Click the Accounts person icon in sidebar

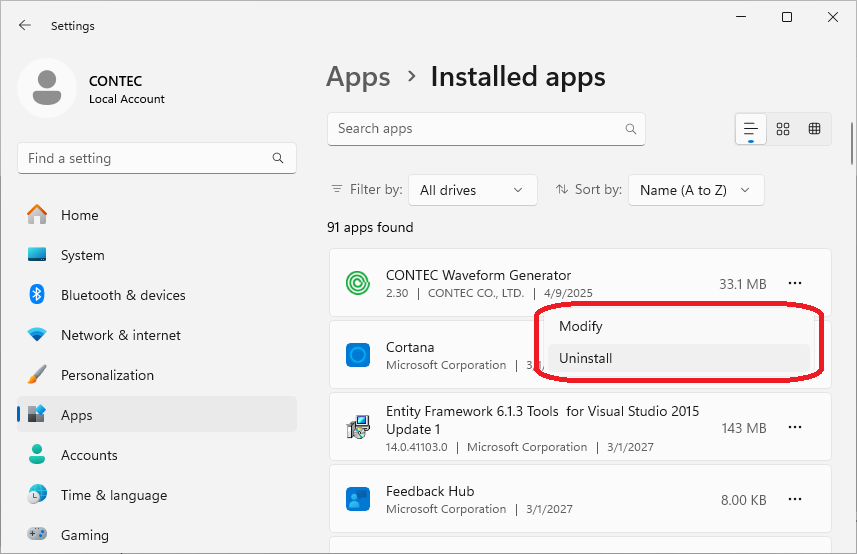tap(37, 455)
